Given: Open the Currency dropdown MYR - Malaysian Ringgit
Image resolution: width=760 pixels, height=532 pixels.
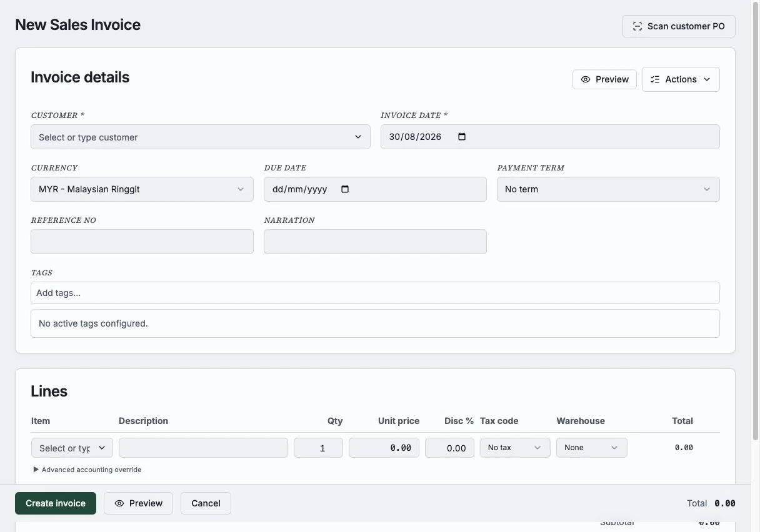Looking at the screenshot, I should pyautogui.click(x=142, y=189).
